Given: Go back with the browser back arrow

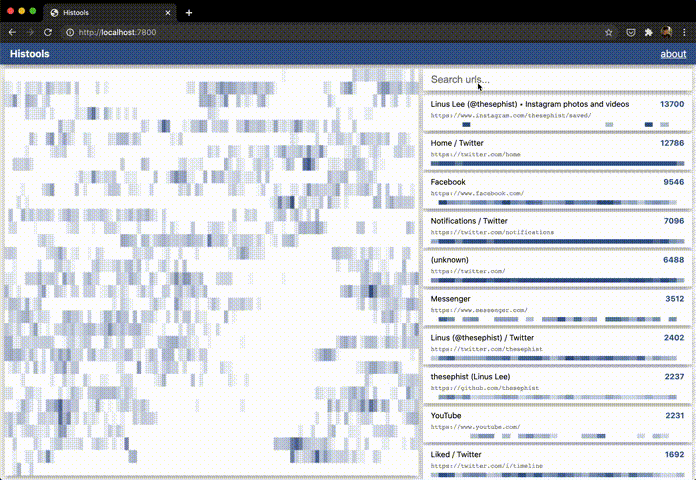Looking at the screenshot, I should pos(12,32).
